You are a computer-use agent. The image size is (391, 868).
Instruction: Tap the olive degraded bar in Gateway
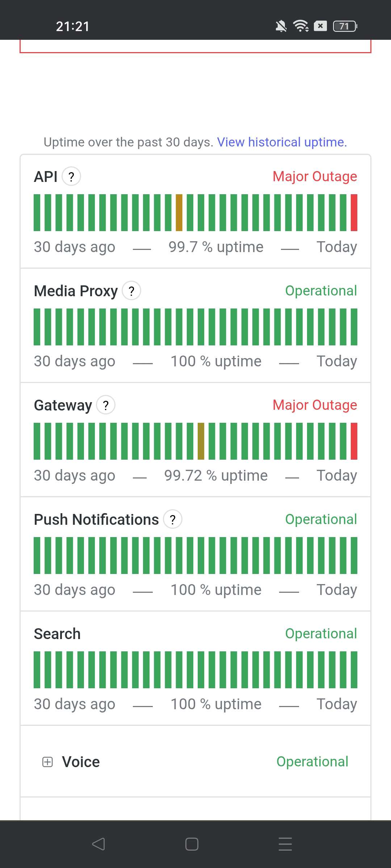(201, 441)
